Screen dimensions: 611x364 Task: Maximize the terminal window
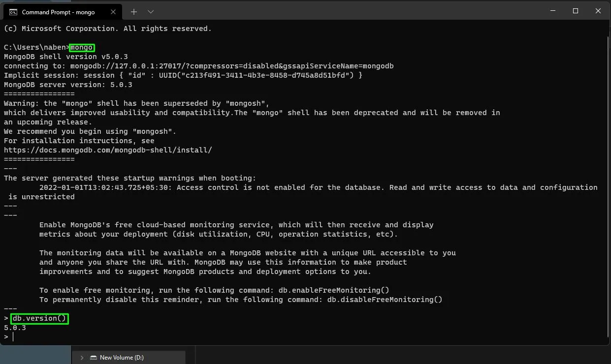coord(576,11)
